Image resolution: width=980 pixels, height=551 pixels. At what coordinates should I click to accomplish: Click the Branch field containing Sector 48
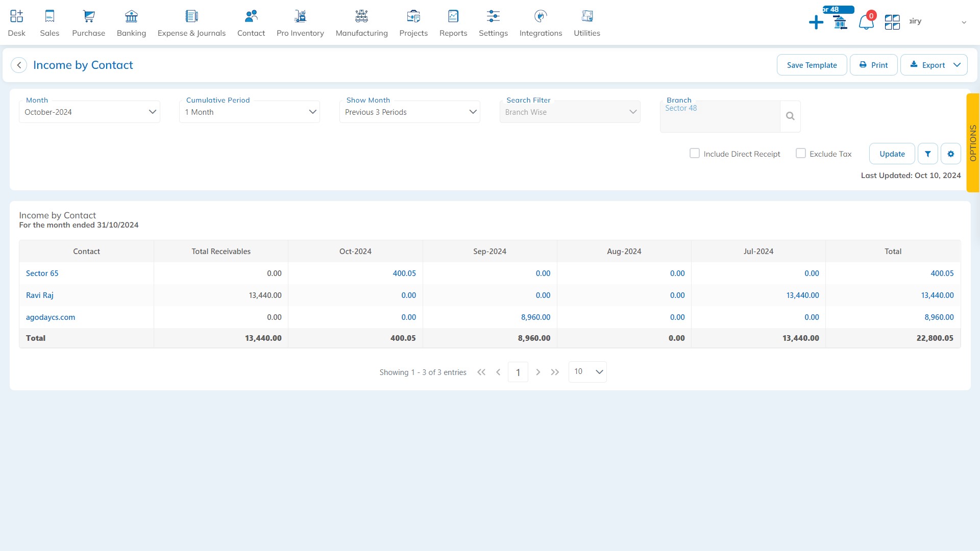click(x=720, y=116)
